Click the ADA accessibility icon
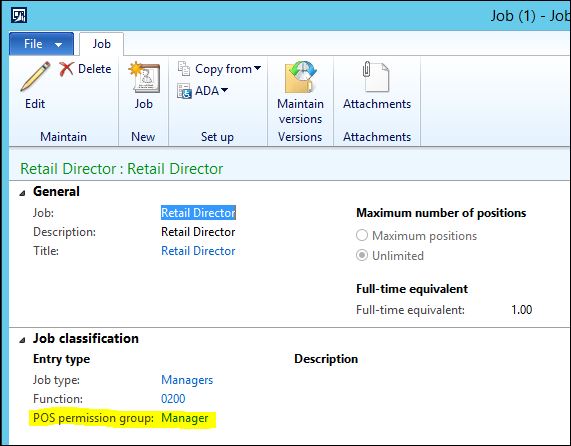This screenshot has width=571, height=446. coord(184,91)
